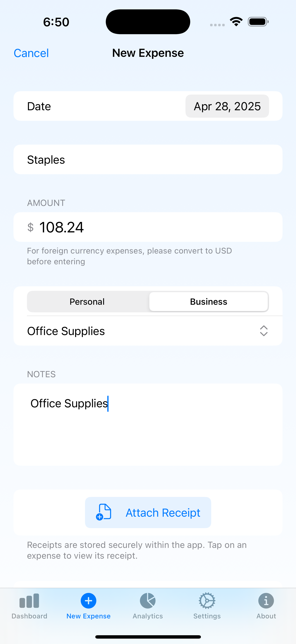The width and height of the screenshot is (296, 644).
Task: Go to the Dashboard tab label
Action: point(29,616)
